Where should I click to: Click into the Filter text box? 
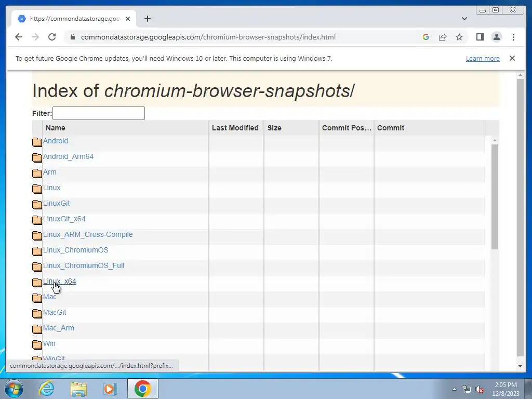pyautogui.click(x=99, y=113)
